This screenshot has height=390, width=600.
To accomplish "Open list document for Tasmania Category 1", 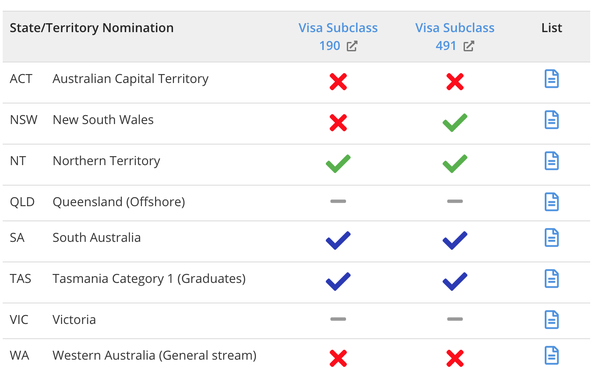I will [551, 279].
